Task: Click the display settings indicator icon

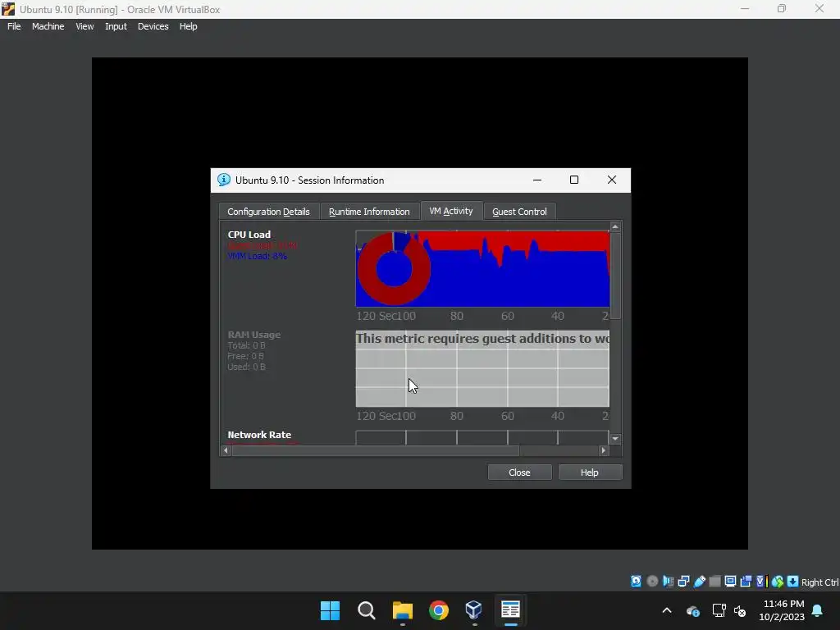Action: click(x=730, y=582)
